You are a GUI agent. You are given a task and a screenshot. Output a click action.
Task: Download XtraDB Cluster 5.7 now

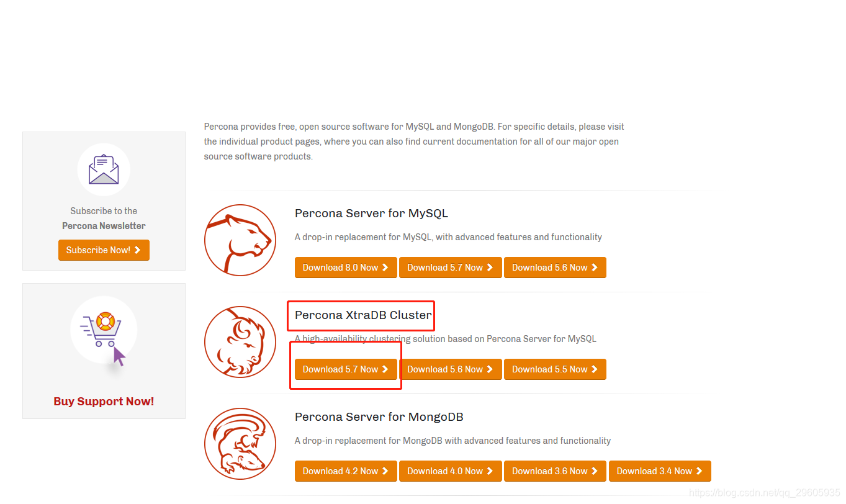pyautogui.click(x=346, y=369)
